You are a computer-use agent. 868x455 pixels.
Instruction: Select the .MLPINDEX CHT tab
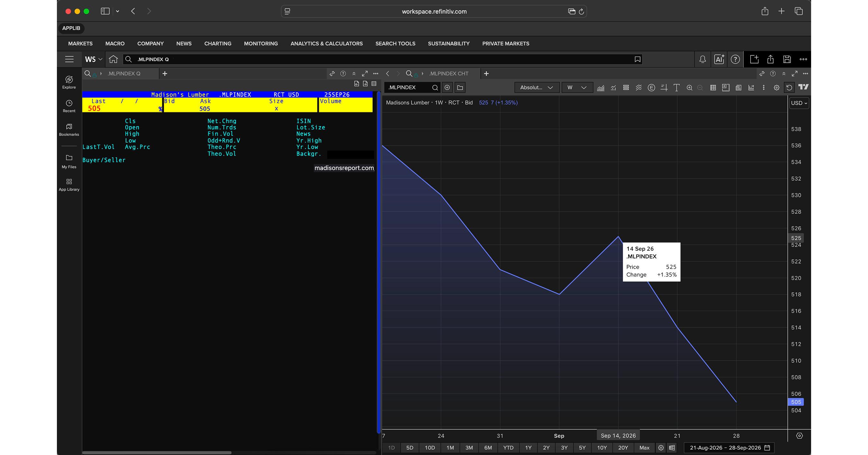coord(448,74)
